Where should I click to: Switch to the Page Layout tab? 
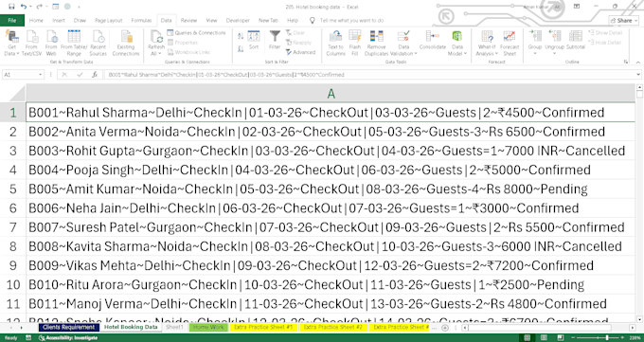pos(108,20)
